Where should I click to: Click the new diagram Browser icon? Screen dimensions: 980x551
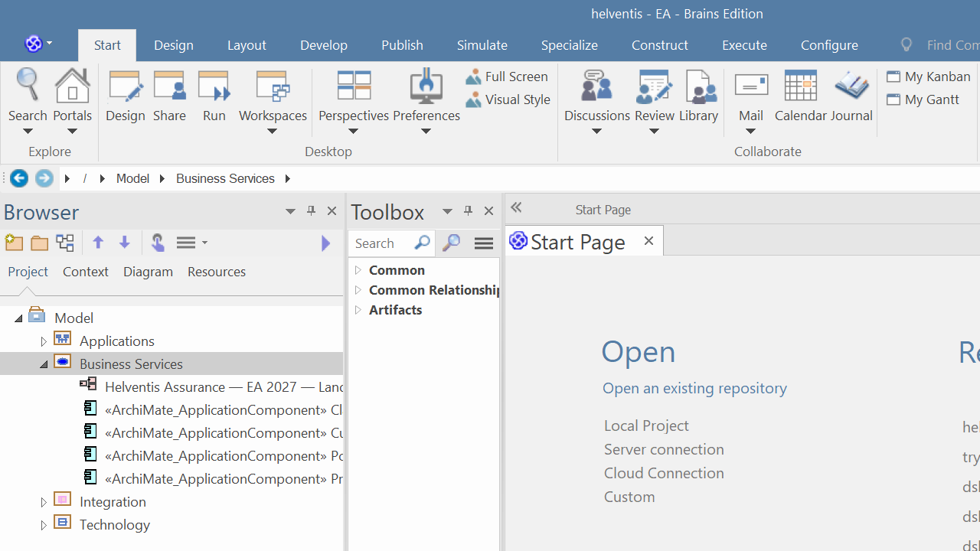click(65, 243)
